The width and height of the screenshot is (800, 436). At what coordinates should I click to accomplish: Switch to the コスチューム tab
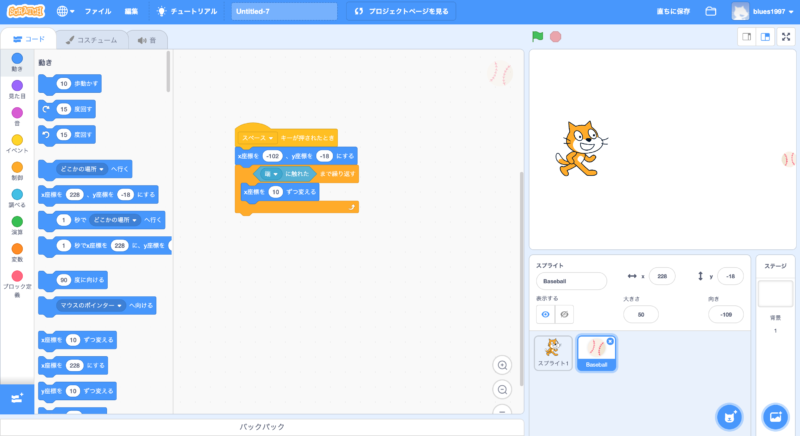91,40
